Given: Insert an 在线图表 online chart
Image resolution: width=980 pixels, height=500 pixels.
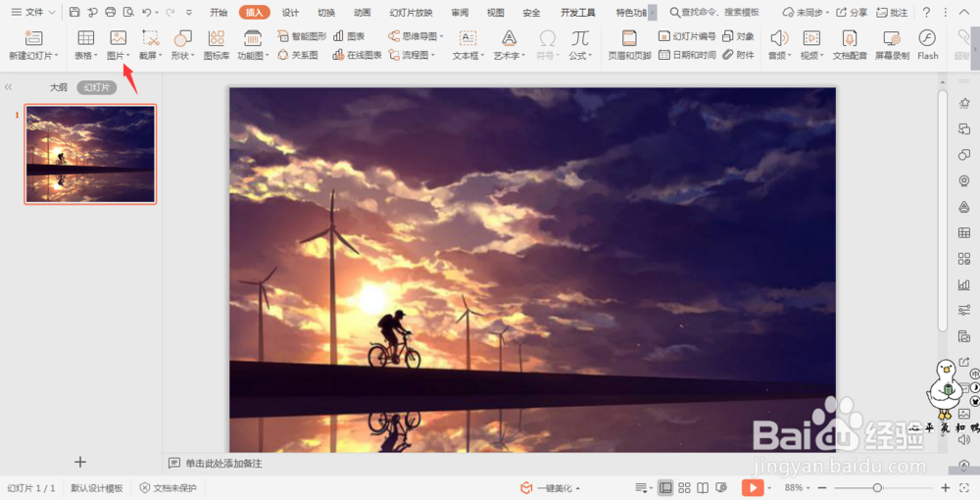Looking at the screenshot, I should click(357, 55).
